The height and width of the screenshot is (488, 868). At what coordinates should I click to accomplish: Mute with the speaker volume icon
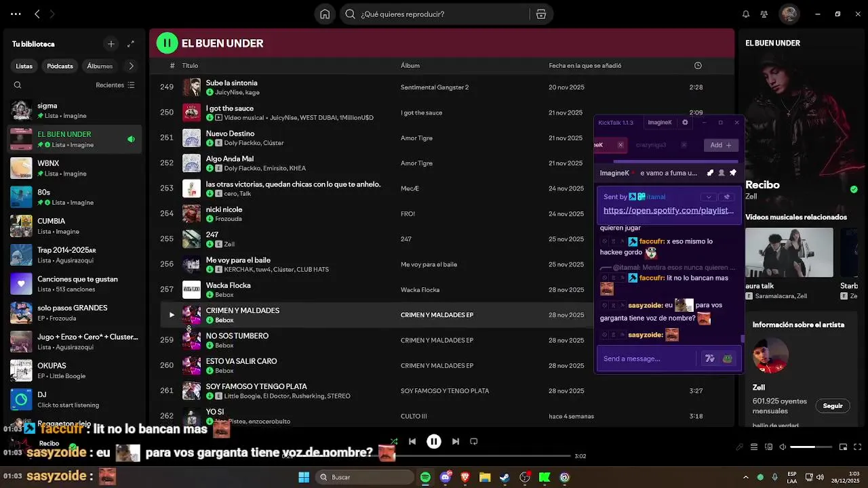pos(783,447)
